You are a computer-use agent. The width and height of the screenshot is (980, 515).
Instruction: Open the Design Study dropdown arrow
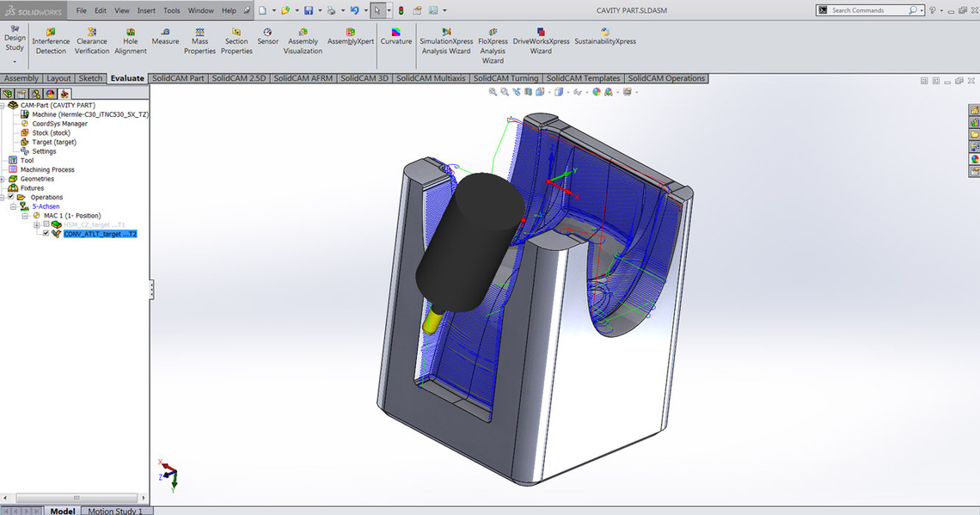click(15, 62)
